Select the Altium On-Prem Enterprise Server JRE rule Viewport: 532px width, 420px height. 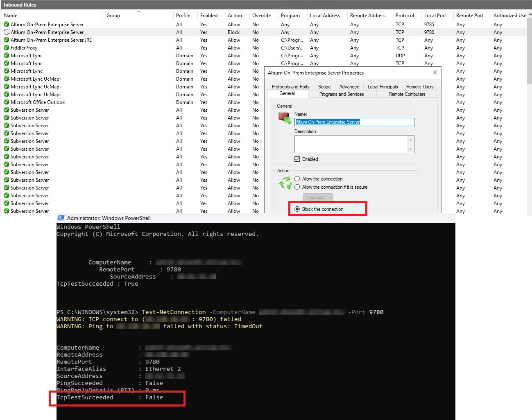51,40
